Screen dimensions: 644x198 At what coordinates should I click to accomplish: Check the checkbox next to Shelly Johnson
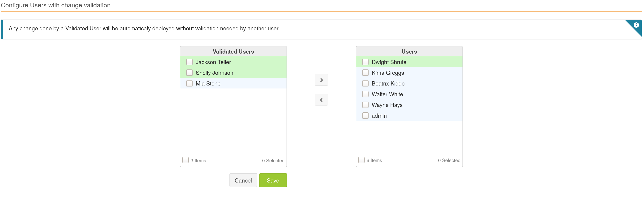pos(189,73)
